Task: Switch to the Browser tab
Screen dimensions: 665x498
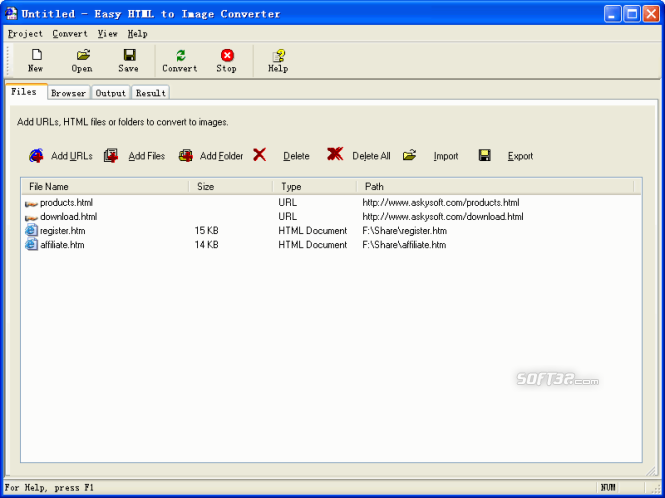Action: (68, 93)
